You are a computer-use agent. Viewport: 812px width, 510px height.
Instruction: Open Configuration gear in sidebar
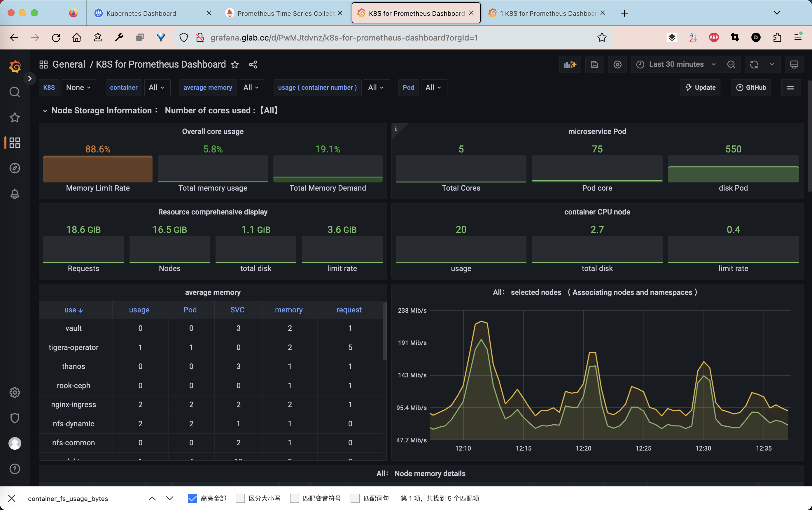click(15, 393)
